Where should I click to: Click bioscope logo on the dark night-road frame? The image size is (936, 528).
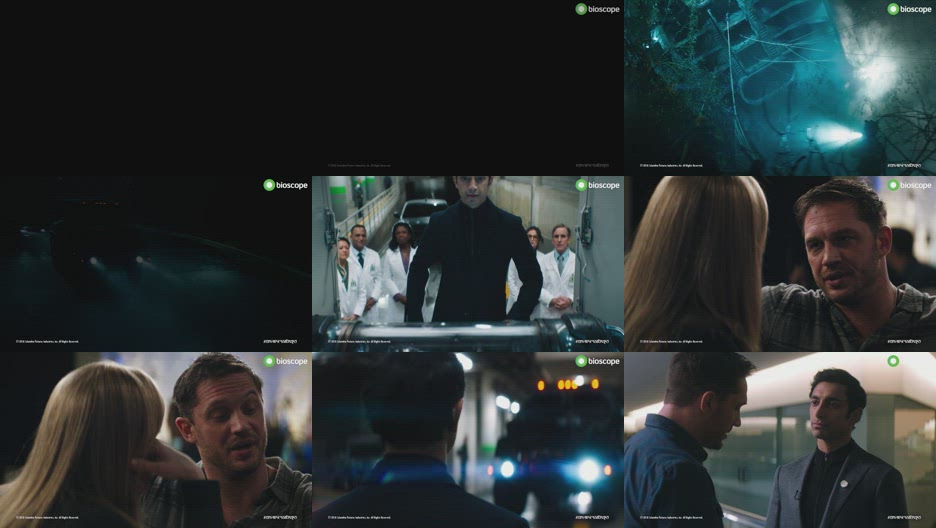(285, 185)
